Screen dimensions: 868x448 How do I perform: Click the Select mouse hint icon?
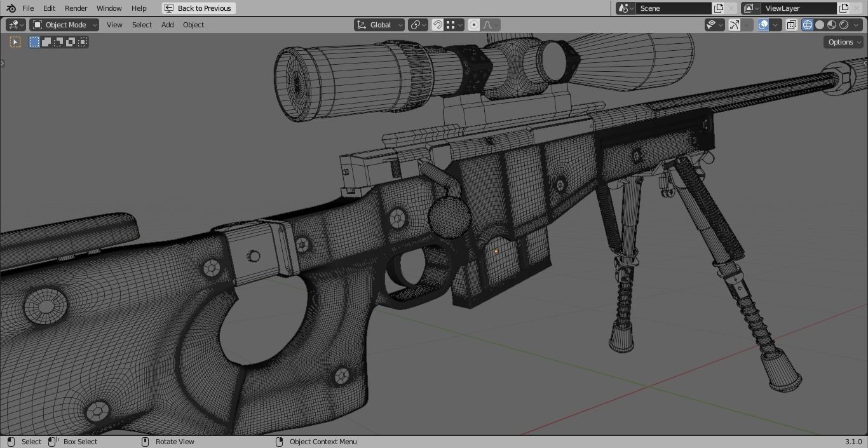[x=11, y=442]
